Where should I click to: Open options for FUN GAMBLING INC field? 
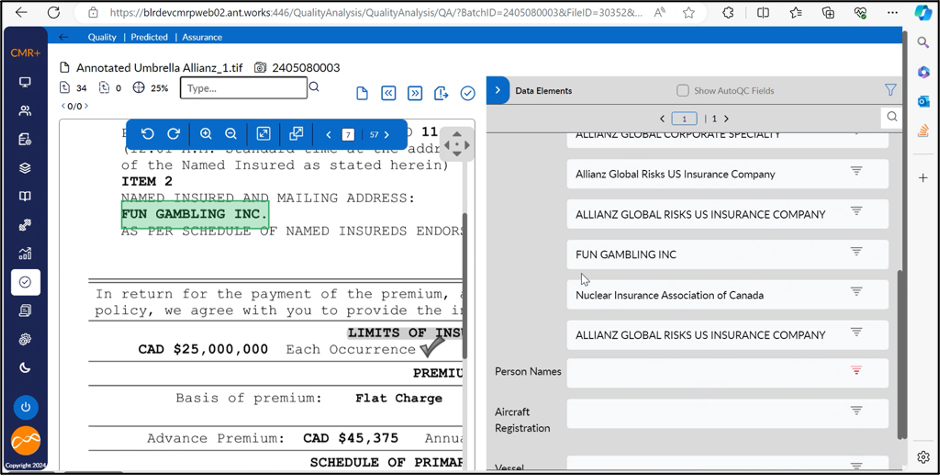click(x=856, y=252)
